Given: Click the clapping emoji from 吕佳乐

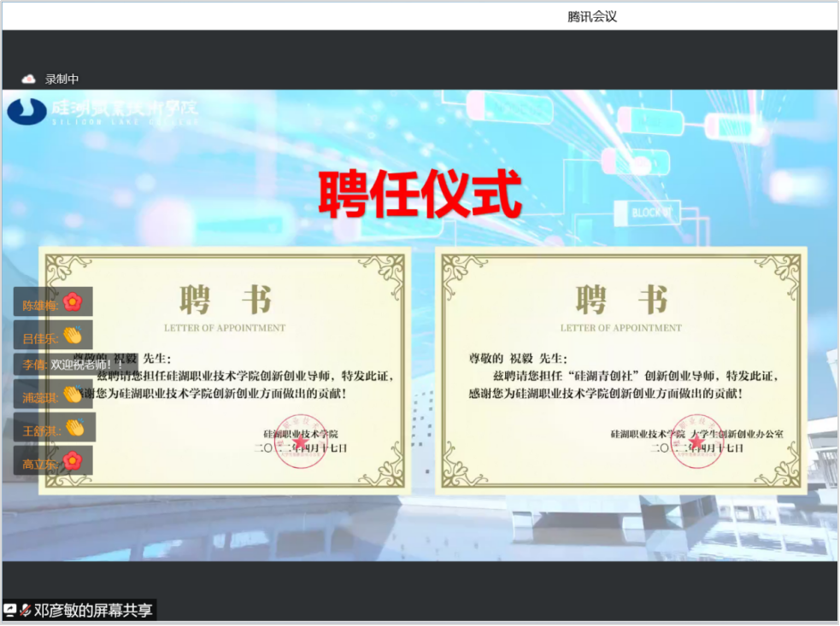Looking at the screenshot, I should click(73, 335).
